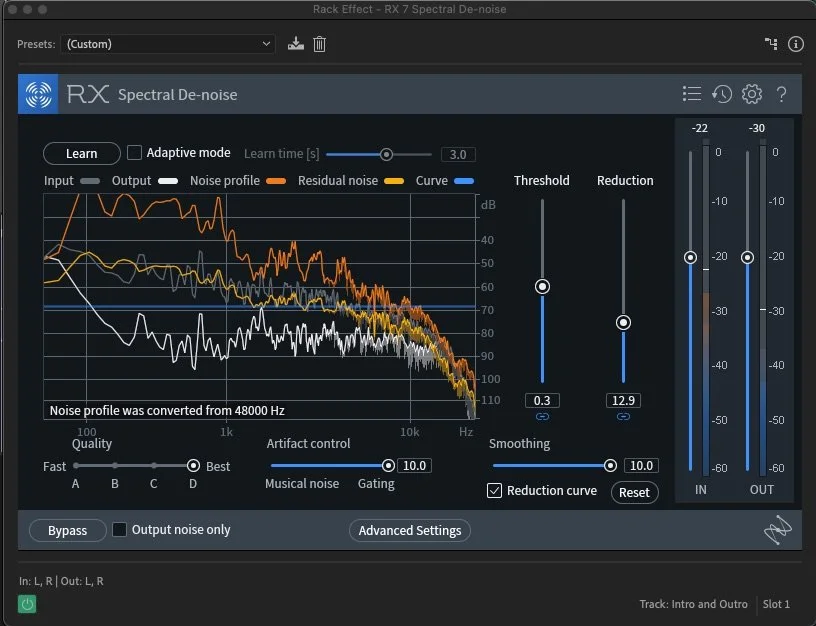
Task: Click the 'Fast' quality label
Action: (x=55, y=466)
